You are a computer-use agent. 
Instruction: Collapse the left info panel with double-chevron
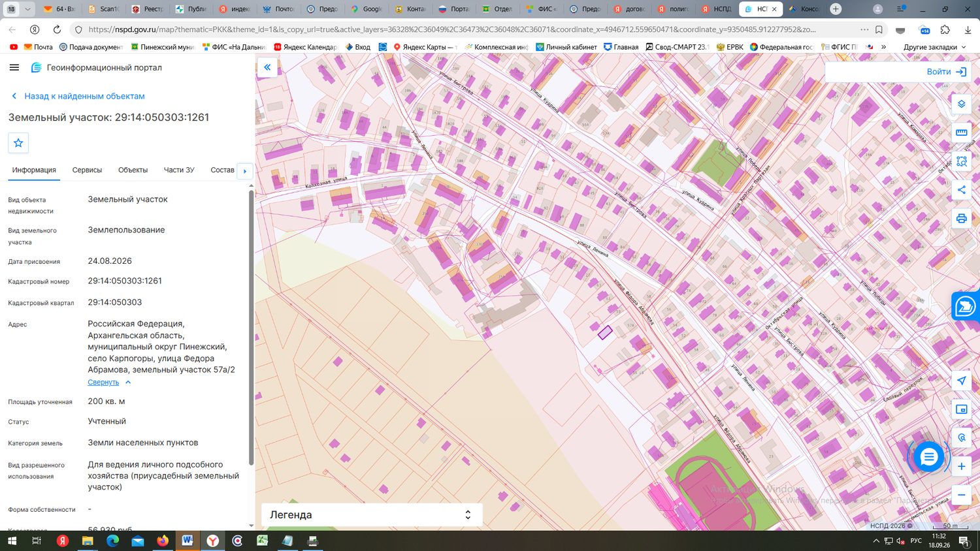267,67
